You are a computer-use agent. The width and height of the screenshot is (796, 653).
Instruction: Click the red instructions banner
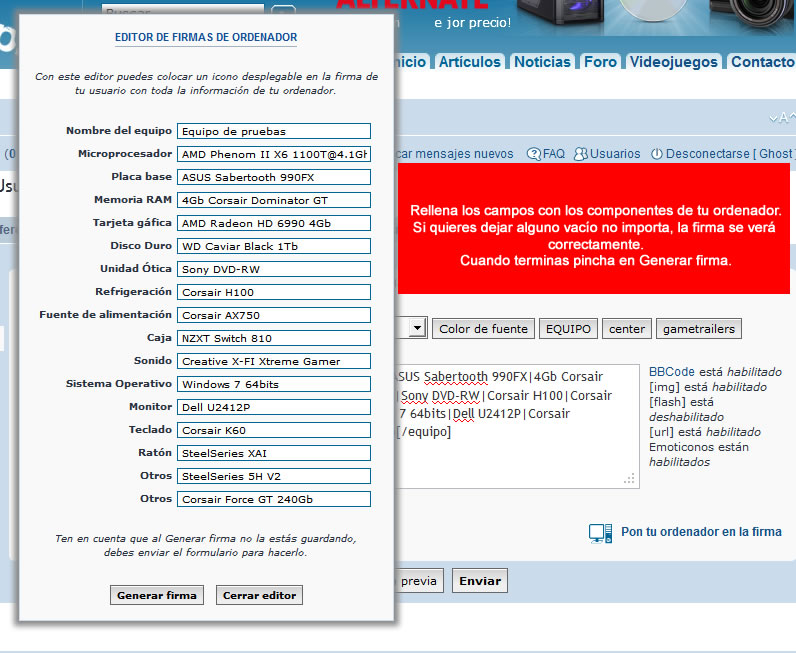tap(593, 228)
